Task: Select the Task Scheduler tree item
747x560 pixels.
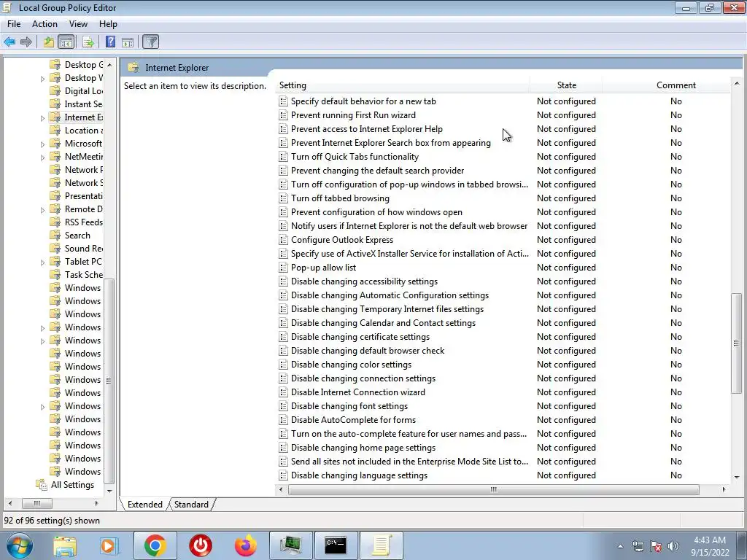Action: coord(83,275)
